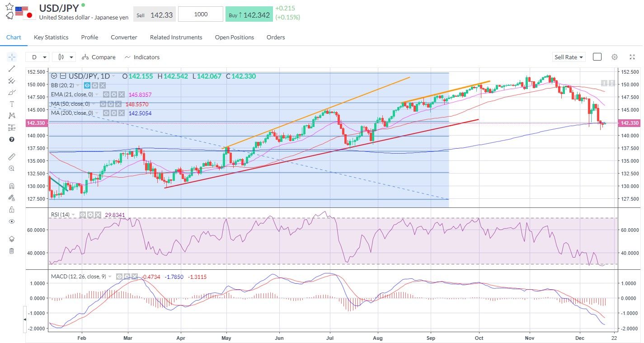The height and width of the screenshot is (343, 644).
Task: Open MA (50) settings gear
Action: point(111,104)
